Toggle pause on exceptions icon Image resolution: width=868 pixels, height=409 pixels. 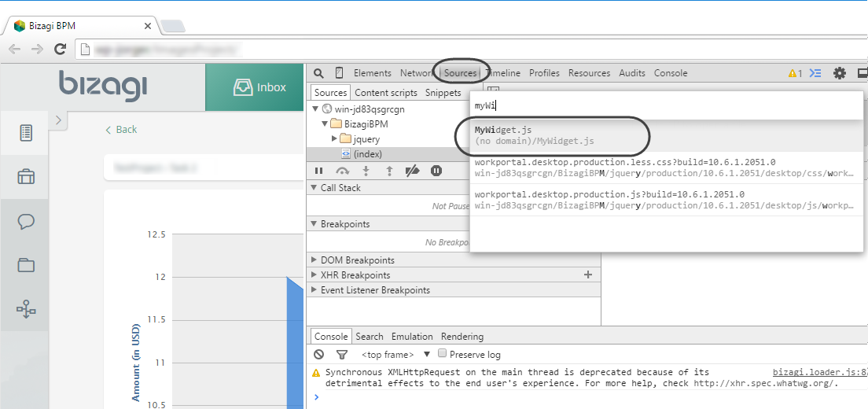pyautogui.click(x=436, y=171)
